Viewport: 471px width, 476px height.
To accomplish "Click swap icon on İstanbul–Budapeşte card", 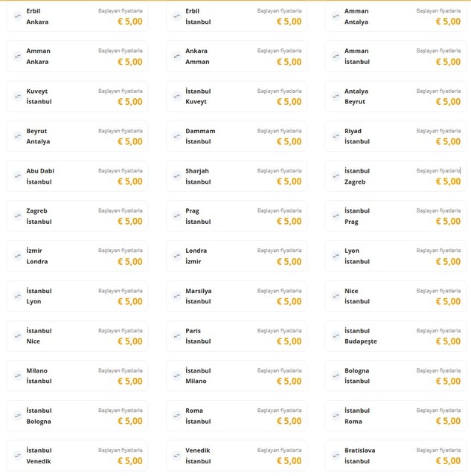I will pyautogui.click(x=336, y=336).
